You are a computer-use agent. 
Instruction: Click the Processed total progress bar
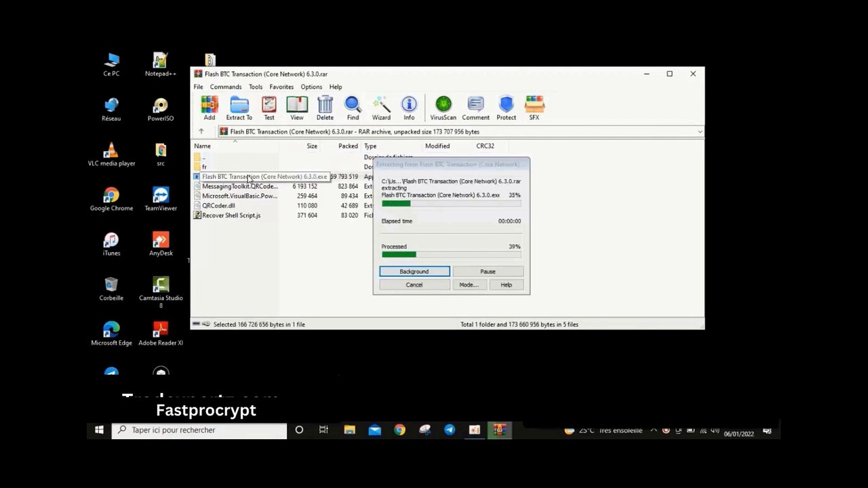[x=452, y=254]
